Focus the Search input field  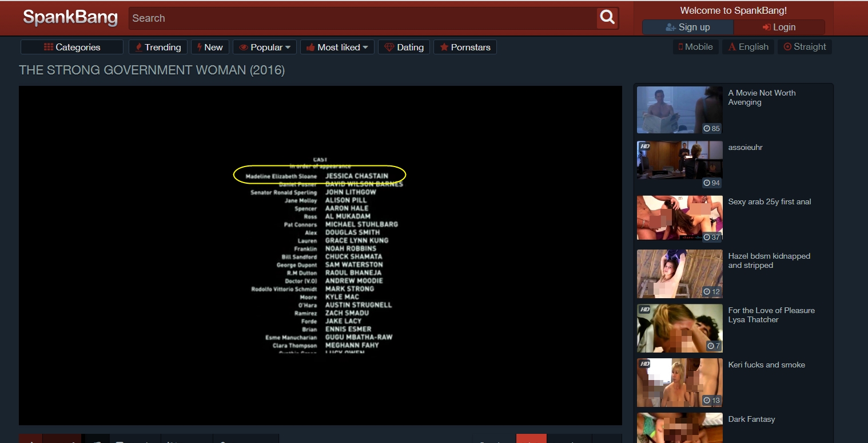point(363,18)
